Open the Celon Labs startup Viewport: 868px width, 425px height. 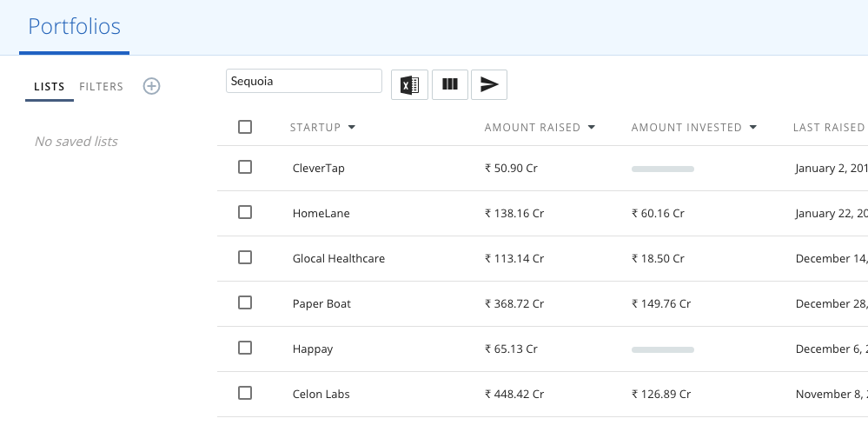coord(321,395)
